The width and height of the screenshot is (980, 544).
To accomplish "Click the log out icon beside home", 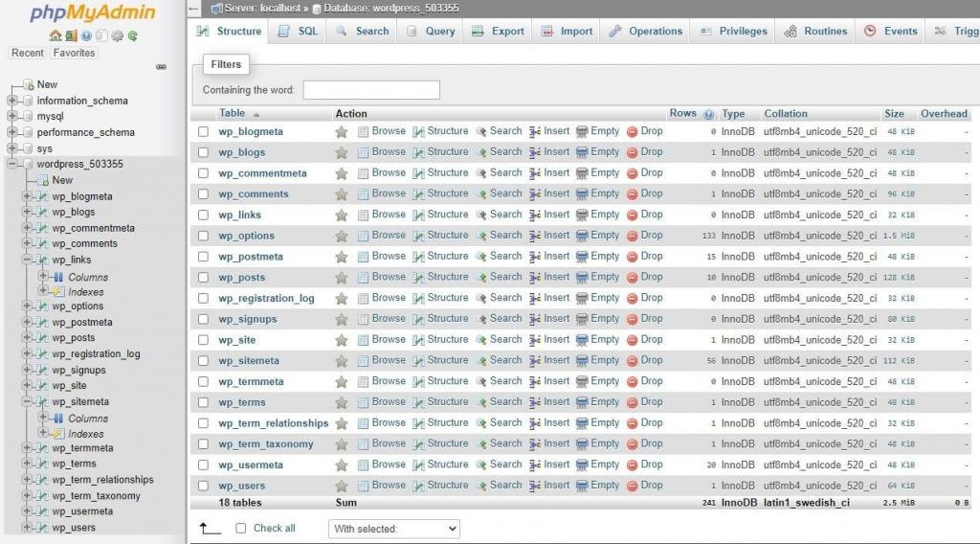I will tap(71, 35).
